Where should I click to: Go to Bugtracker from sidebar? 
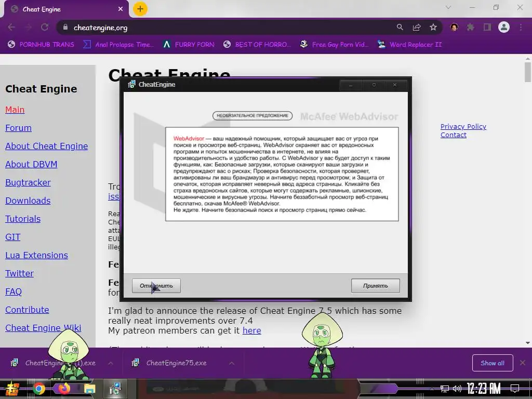(28, 182)
